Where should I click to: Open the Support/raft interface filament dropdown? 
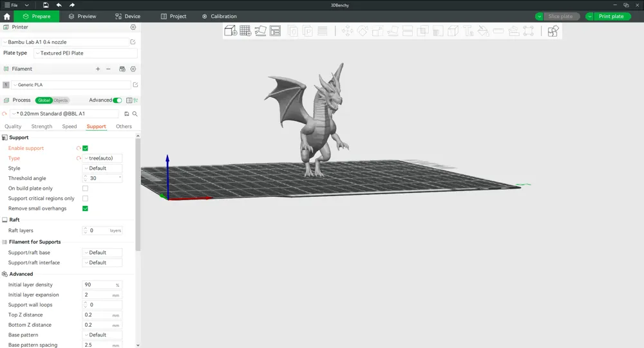pos(102,262)
